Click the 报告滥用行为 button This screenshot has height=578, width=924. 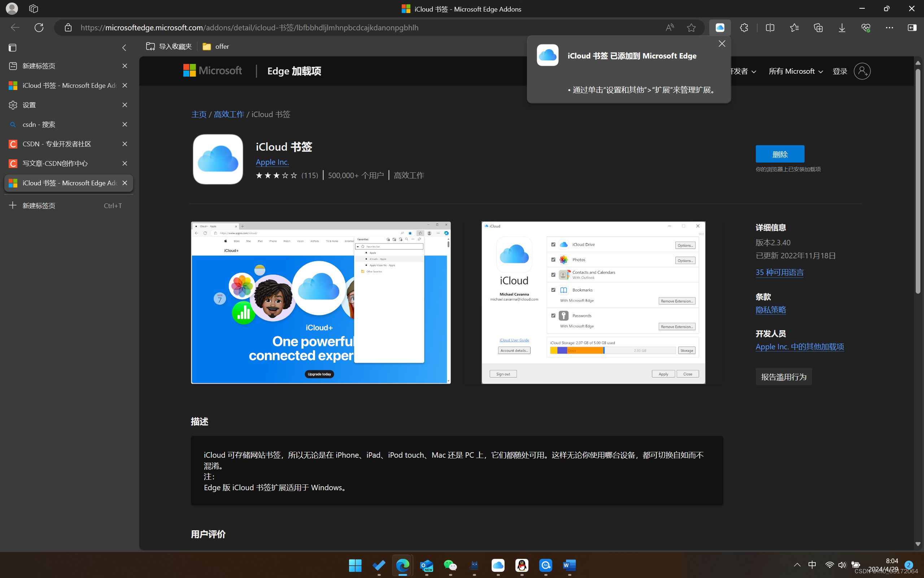[784, 376]
